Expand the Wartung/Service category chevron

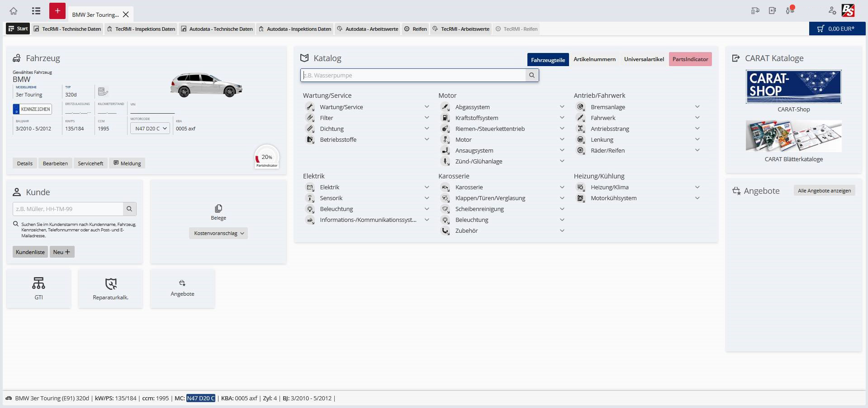pos(426,107)
